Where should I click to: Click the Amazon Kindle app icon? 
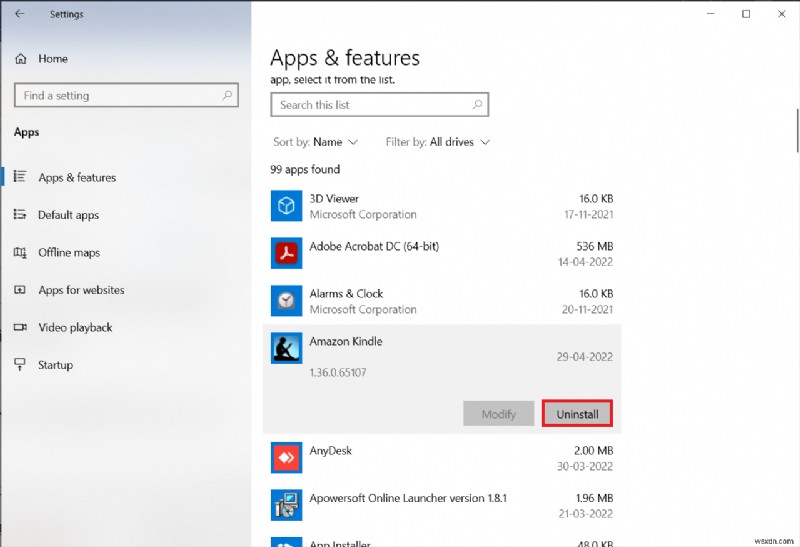point(286,349)
